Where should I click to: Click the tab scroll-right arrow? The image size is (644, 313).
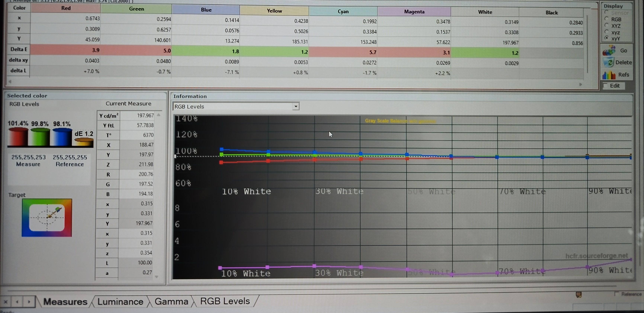coord(29,302)
